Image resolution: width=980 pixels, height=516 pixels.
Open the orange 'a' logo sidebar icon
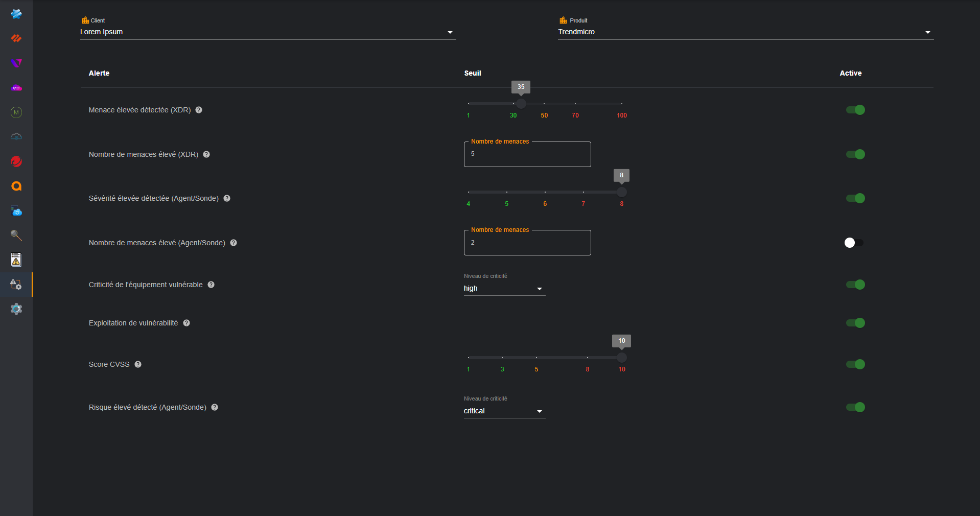pos(16,186)
